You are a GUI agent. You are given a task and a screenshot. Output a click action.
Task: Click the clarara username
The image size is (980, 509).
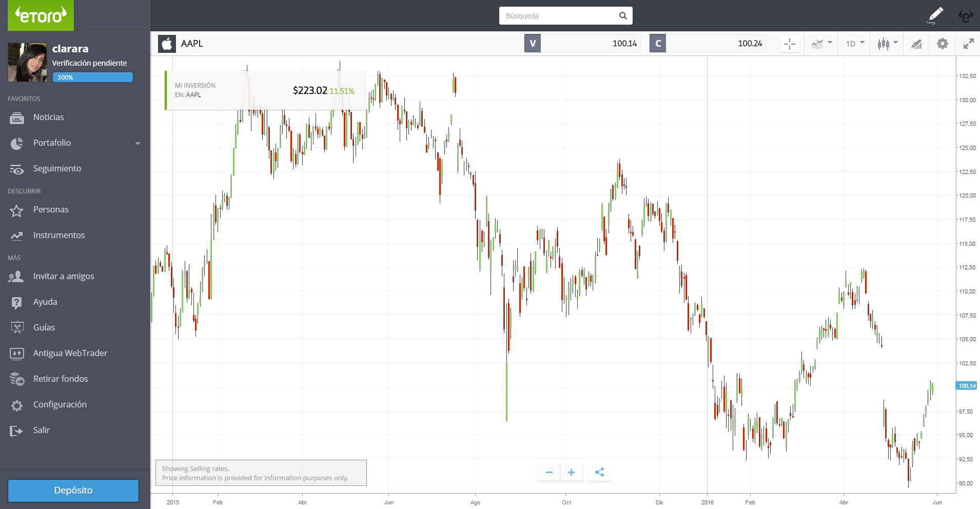click(70, 49)
